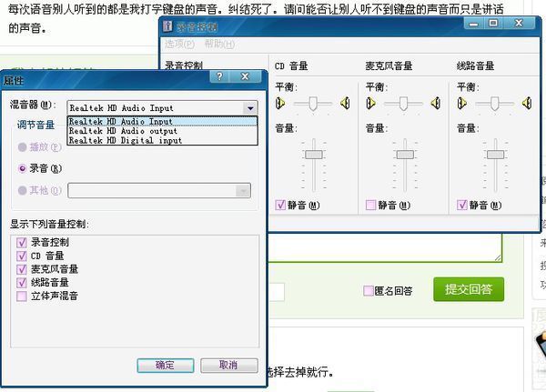Viewport: 546px width, 392px height.
Task: Choose Realtek HD Audio Input from list
Action: [162, 122]
